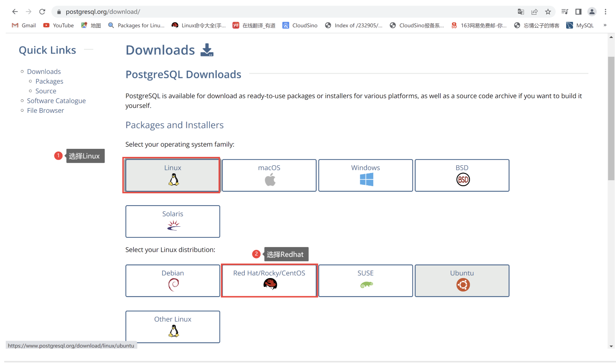Screen dimensions: 616x364
Task: Open Linux命令大全 bookmark
Action: tap(199, 25)
